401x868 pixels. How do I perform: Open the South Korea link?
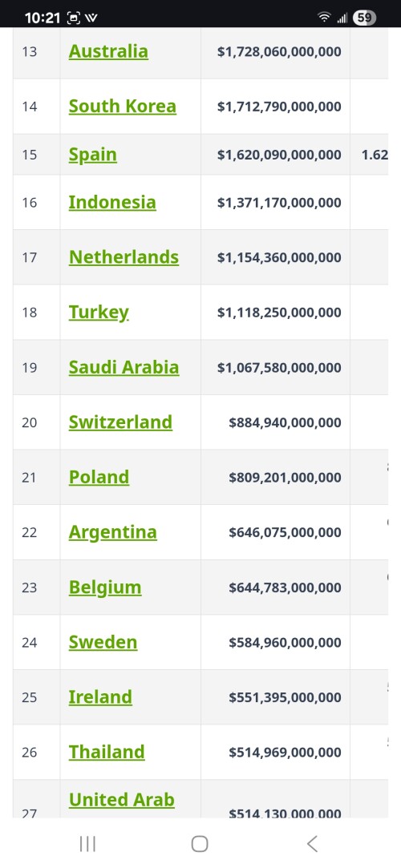(123, 107)
